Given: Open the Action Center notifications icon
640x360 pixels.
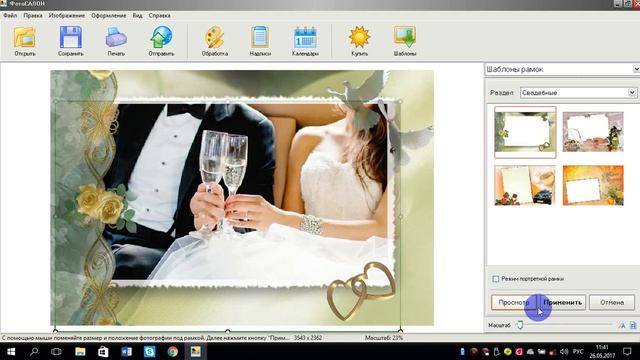Looking at the screenshot, I should point(627,351).
